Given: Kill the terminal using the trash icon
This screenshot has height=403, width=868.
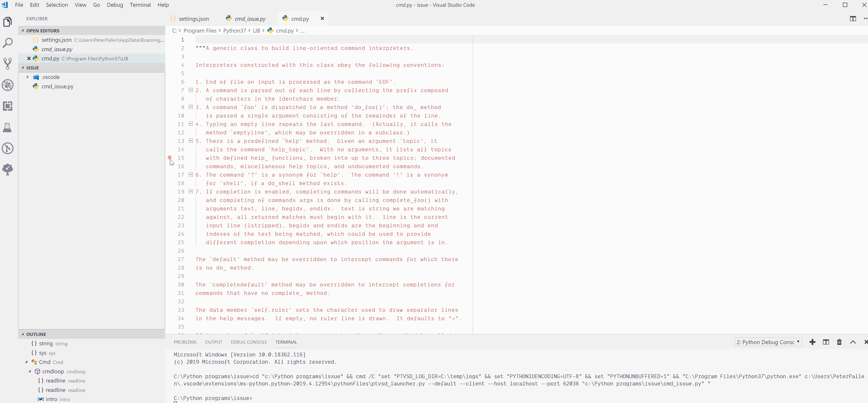Looking at the screenshot, I should click(839, 342).
